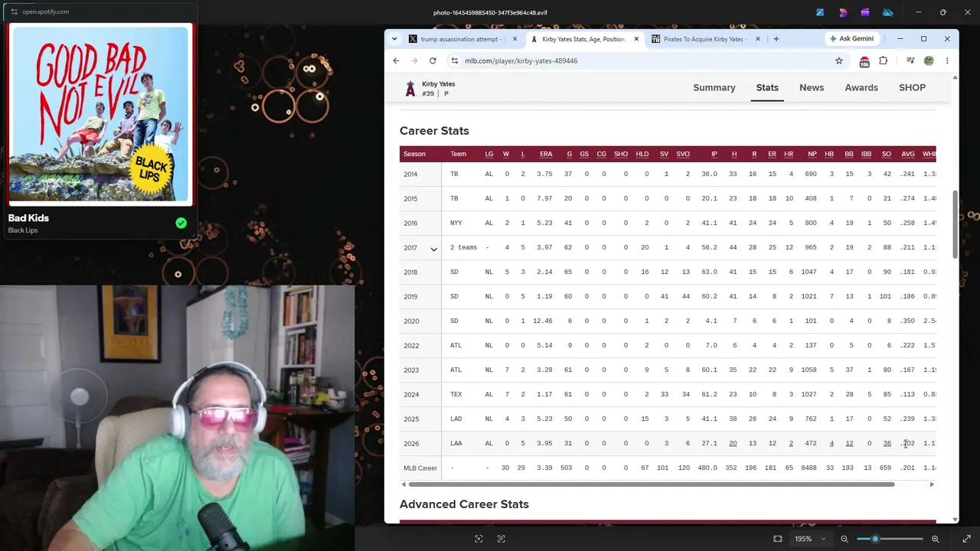
Task: Open the Chrome media control icon
Action: pos(910,60)
